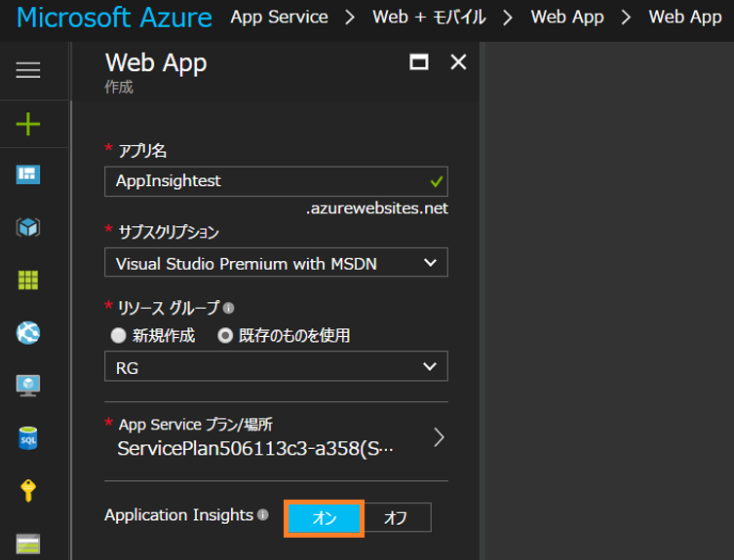Open the yellow key Subscriptions icon
The image size is (734, 560).
coord(28,491)
